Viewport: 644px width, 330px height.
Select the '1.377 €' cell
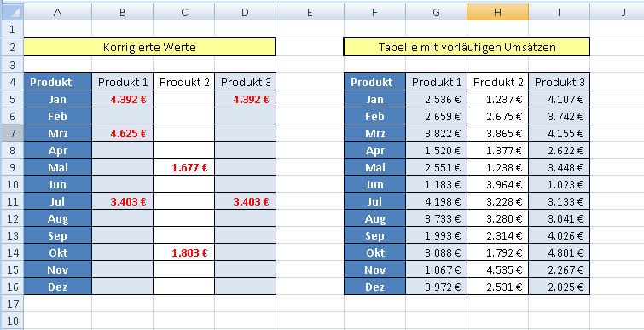(x=497, y=151)
